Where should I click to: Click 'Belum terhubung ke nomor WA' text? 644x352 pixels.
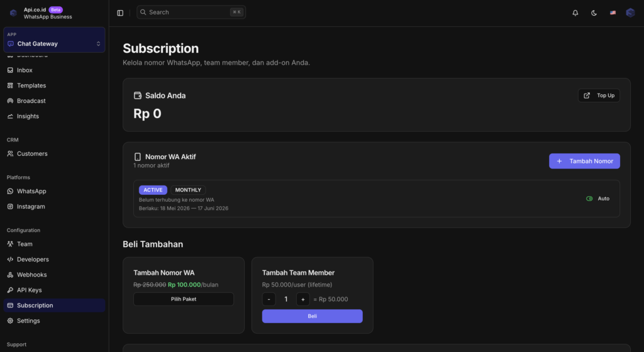[176, 200]
